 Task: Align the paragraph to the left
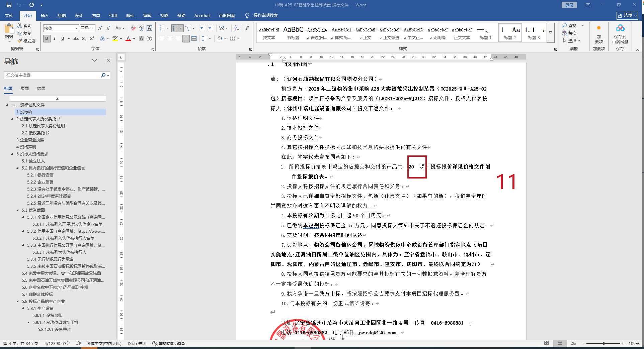(x=162, y=39)
